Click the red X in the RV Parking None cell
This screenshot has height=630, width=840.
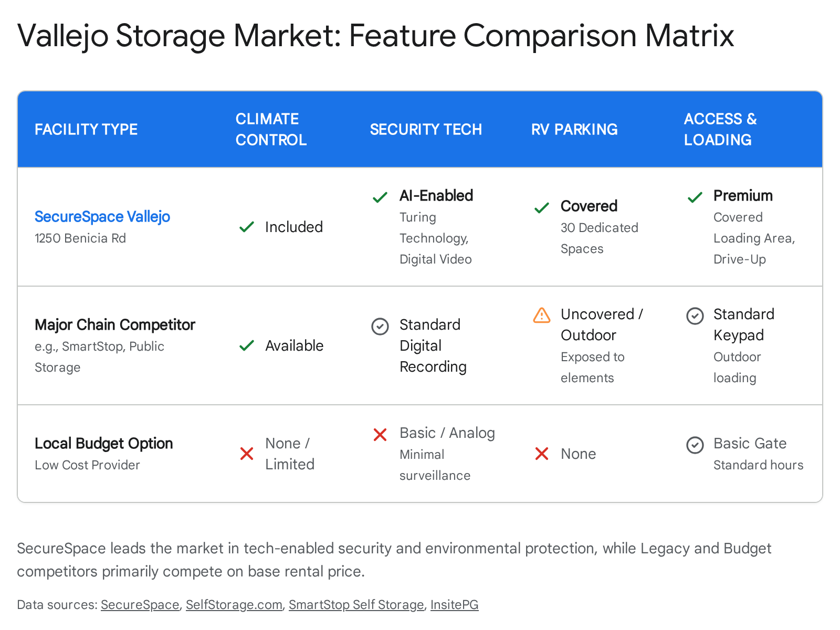(542, 454)
